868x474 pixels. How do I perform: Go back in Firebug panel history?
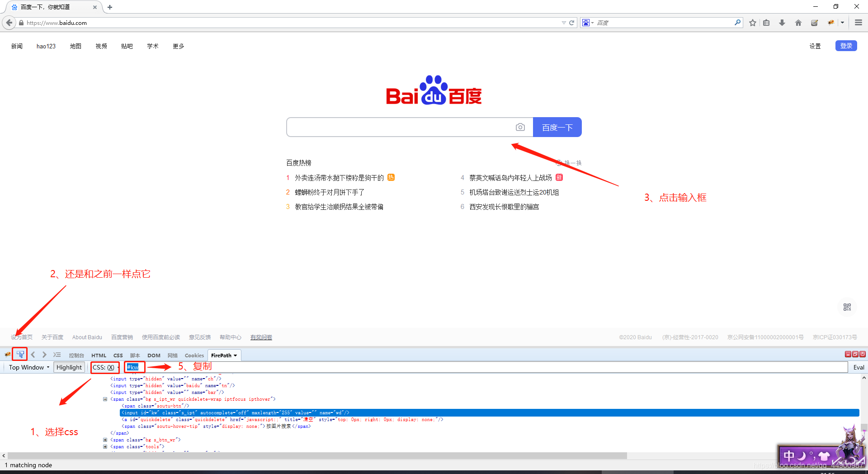pos(33,355)
